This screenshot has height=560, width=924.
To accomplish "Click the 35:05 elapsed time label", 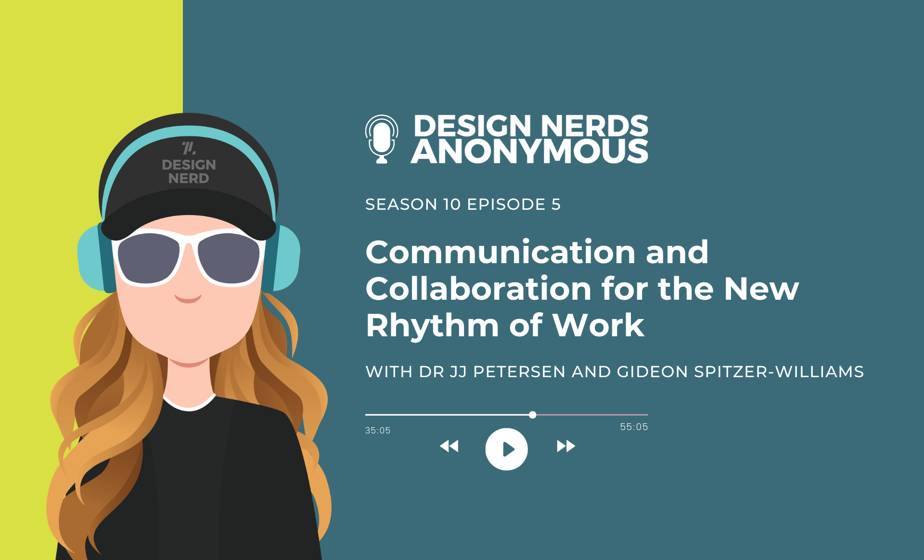I will click(x=378, y=431).
